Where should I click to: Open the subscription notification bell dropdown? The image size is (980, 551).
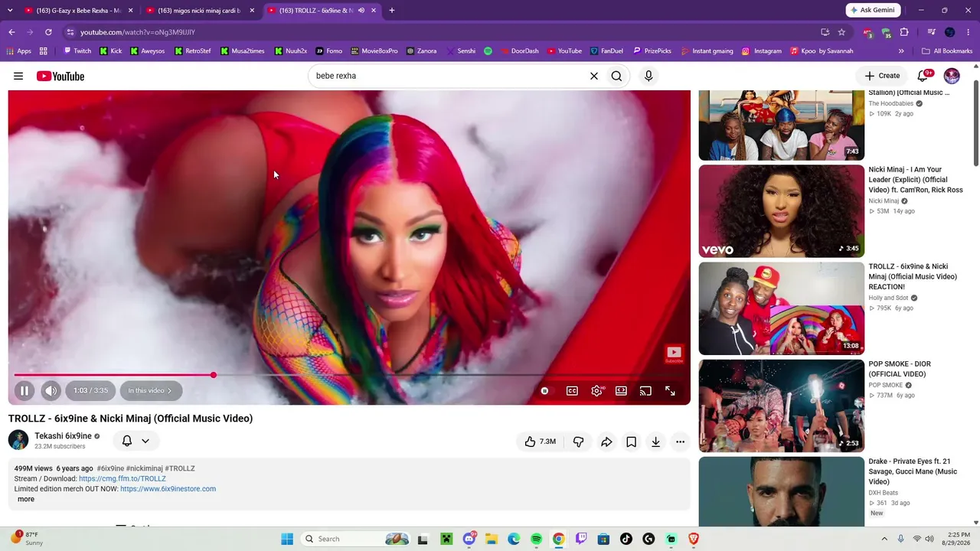tap(136, 441)
